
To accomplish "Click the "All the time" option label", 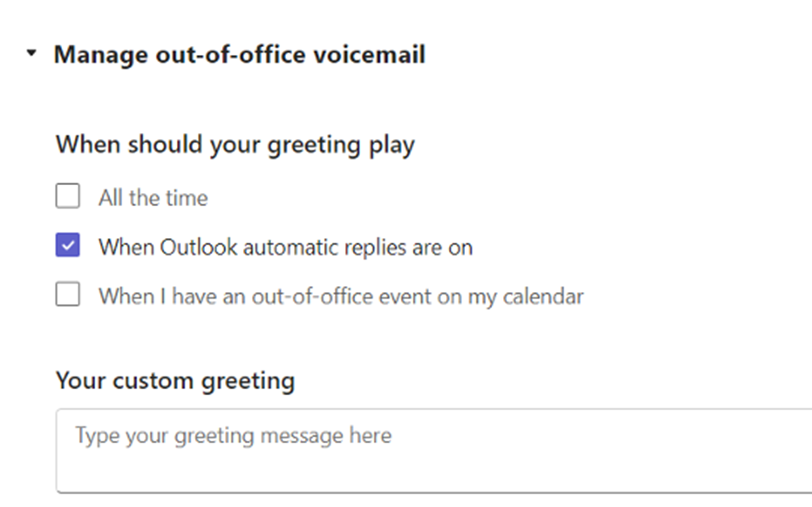I will click(x=153, y=197).
